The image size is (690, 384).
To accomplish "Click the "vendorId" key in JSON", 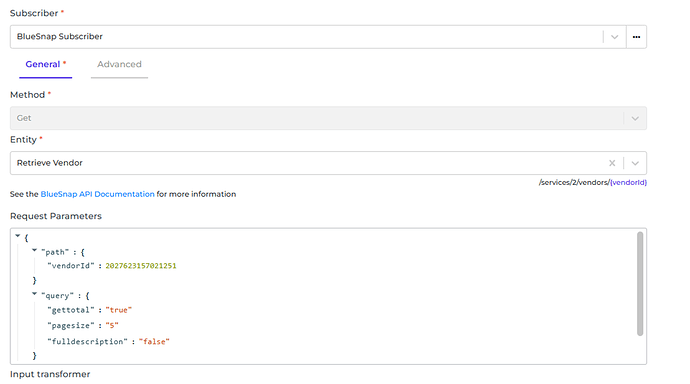I will [71, 266].
